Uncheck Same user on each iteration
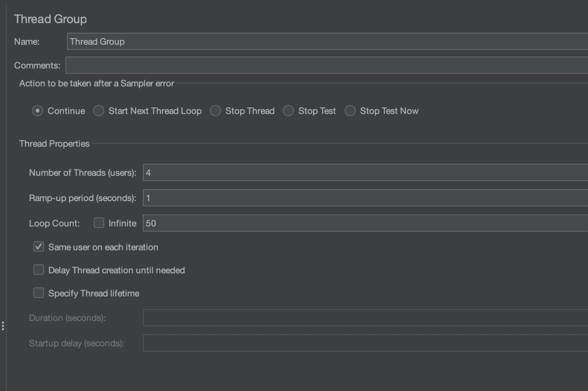Viewport: 588px width, 391px height. click(38, 247)
